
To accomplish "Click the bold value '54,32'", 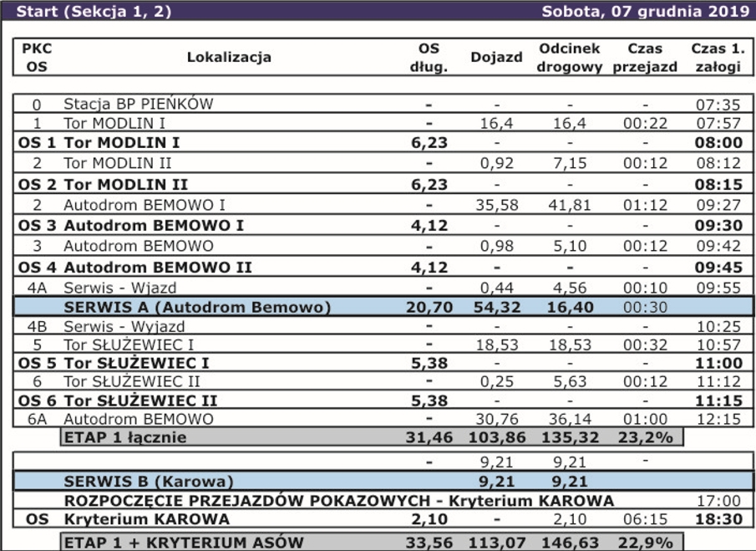I will (496, 307).
